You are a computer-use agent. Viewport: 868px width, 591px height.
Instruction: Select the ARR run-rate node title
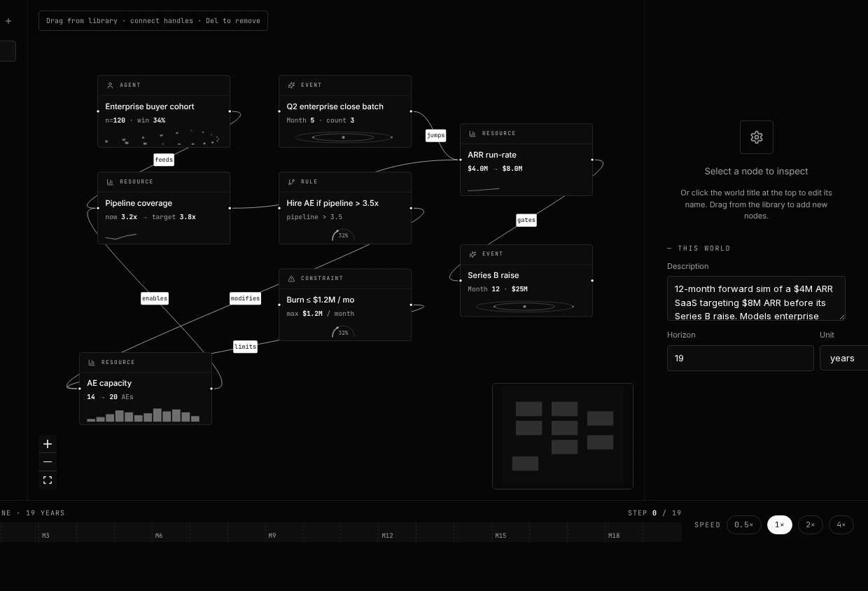click(492, 155)
